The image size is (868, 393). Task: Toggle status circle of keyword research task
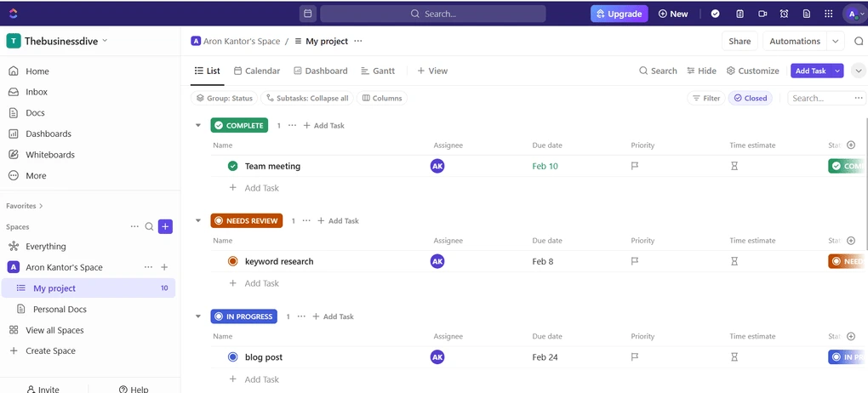(233, 262)
